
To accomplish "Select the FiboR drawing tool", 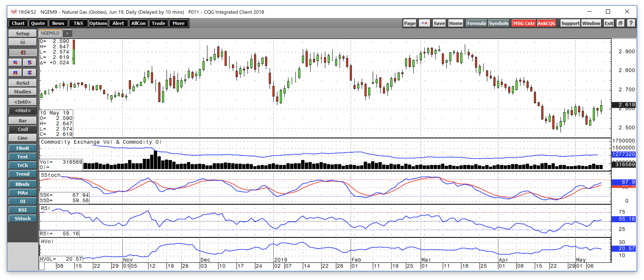I will (23, 148).
